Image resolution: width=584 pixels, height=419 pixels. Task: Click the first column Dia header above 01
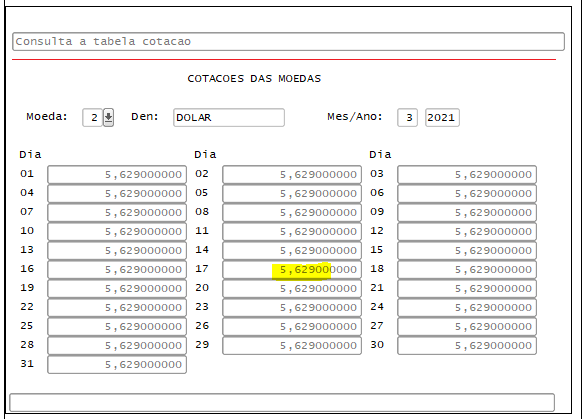[30, 154]
